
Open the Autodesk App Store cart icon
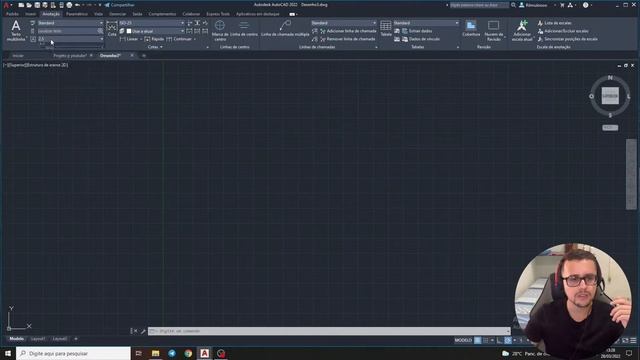coord(562,5)
